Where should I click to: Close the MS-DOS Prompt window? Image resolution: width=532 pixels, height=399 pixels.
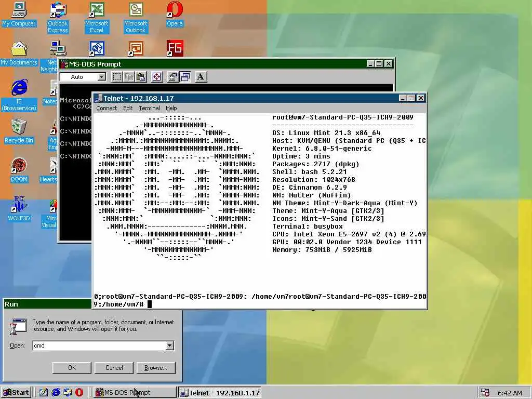[x=389, y=63]
